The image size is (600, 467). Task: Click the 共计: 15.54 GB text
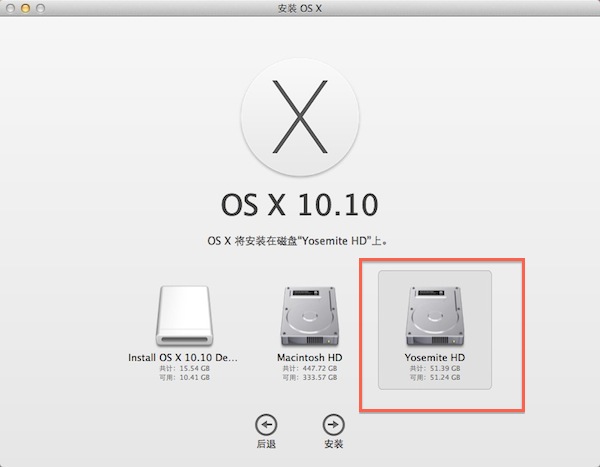(184, 369)
